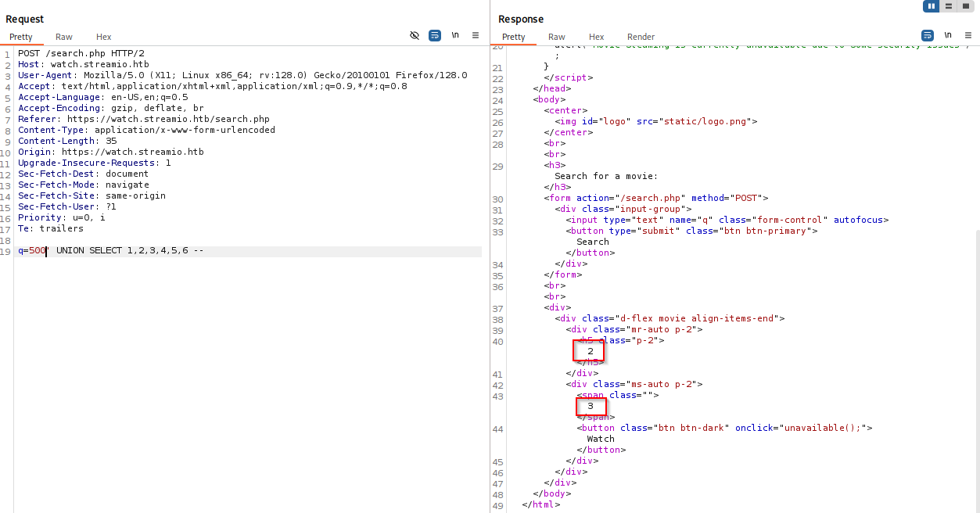Click the 'Content-Length: 35' header line
Image resolution: width=980 pixels, height=513 pixels.
67,141
